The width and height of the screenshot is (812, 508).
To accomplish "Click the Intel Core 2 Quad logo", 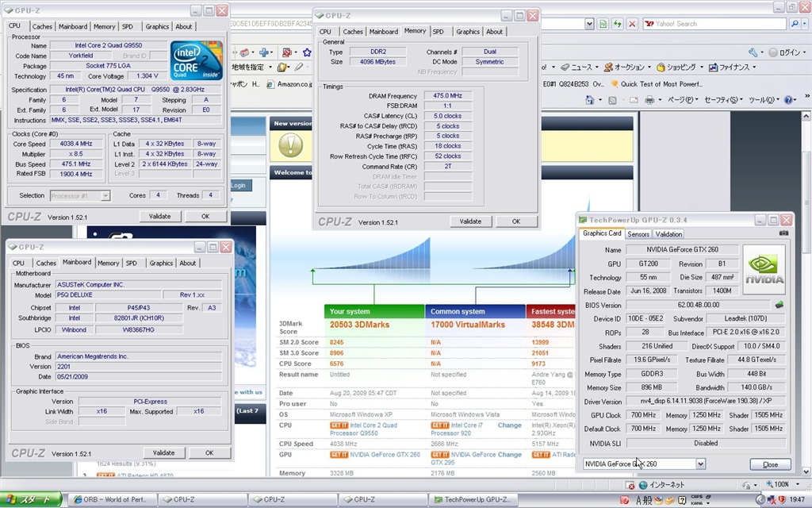I will [x=197, y=60].
